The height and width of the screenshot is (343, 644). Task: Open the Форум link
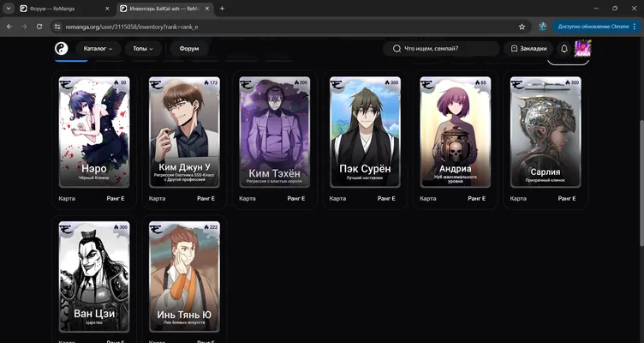click(189, 49)
